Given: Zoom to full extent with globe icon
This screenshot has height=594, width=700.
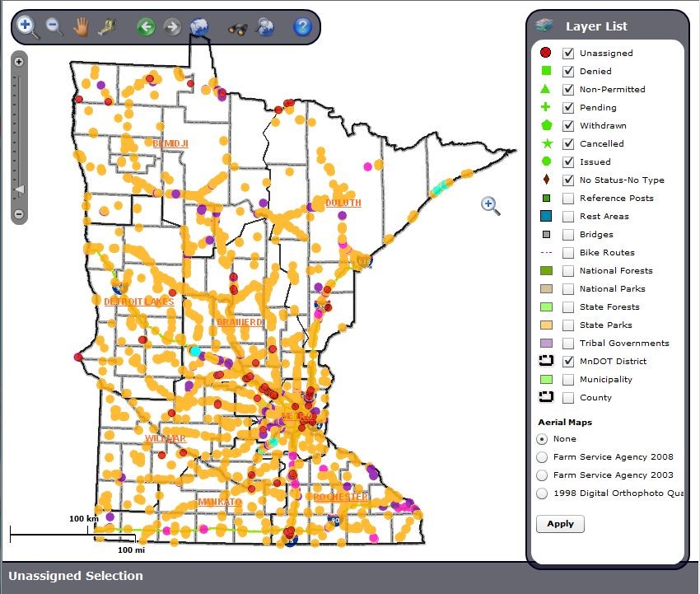Looking at the screenshot, I should point(198,27).
